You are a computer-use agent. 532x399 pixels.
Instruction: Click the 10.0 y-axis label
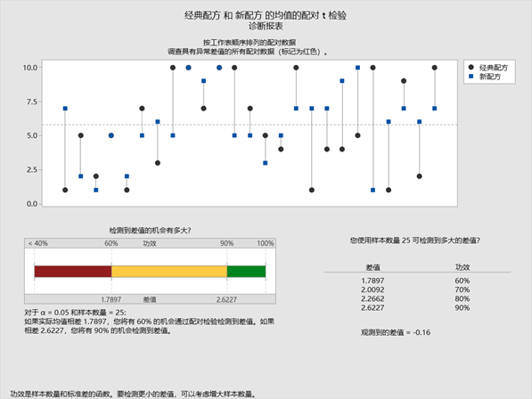click(x=30, y=68)
